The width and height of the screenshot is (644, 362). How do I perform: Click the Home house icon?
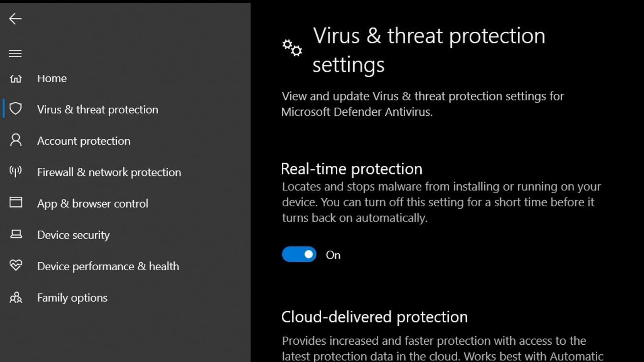16,78
